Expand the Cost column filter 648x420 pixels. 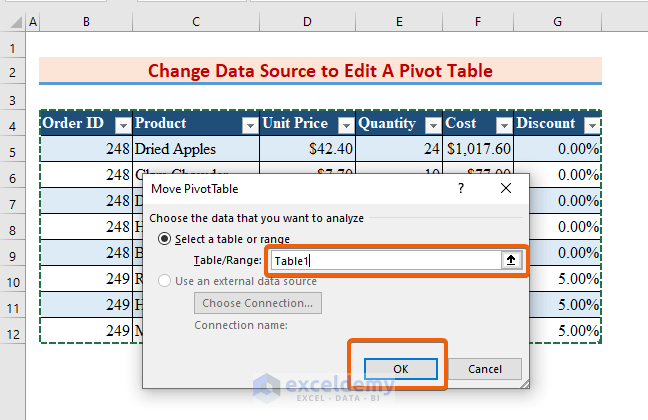click(x=502, y=125)
